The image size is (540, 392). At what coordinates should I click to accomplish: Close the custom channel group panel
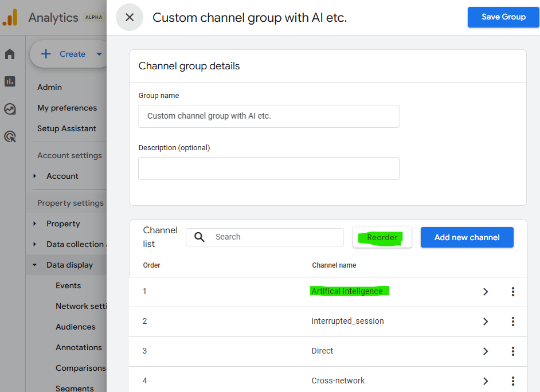pyautogui.click(x=130, y=17)
